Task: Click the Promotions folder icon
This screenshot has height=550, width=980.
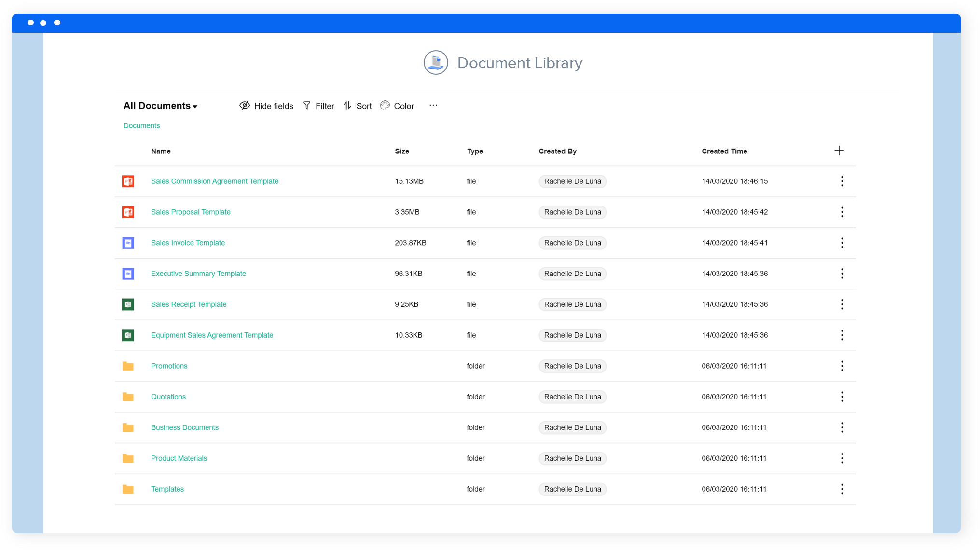Action: (x=128, y=366)
